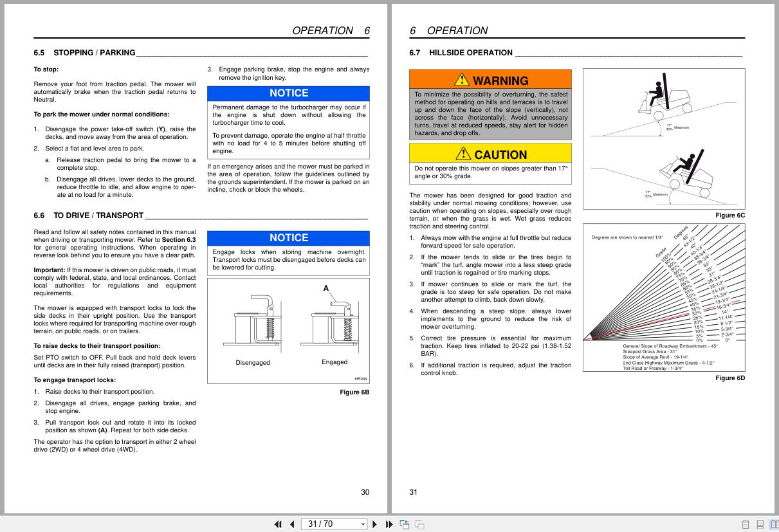Click the 6.5 STOPPING / PARKING heading
This screenshot has height=532, width=779.
coord(84,53)
